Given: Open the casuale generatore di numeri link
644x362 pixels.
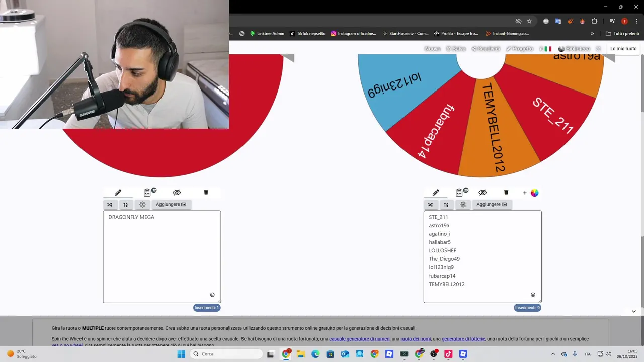Looking at the screenshot, I should (359, 339).
